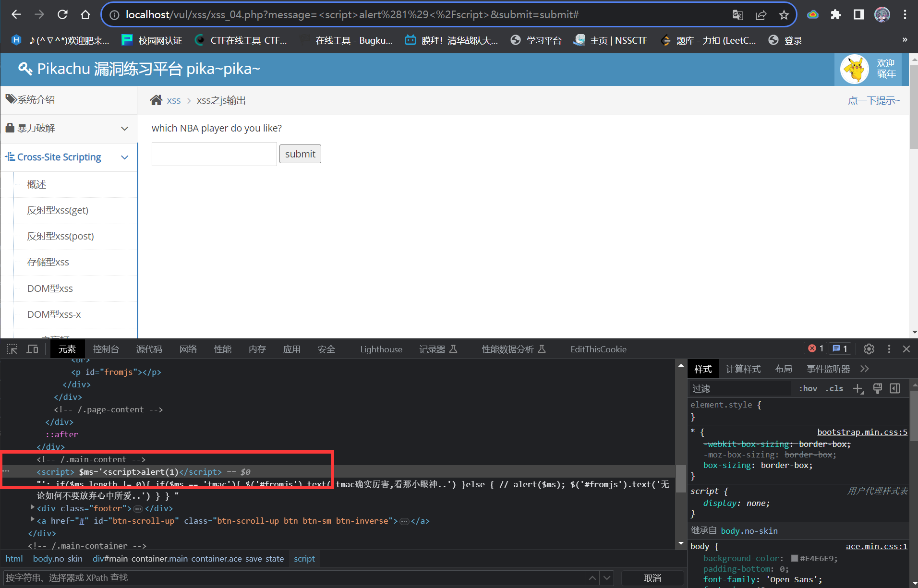Image resolution: width=918 pixels, height=588 pixels.
Task: Reload the pikachu page
Action: (62, 14)
